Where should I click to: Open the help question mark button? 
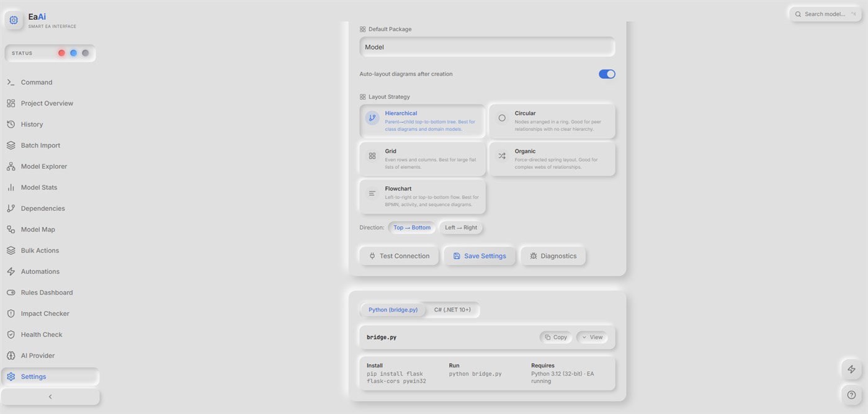tap(851, 395)
